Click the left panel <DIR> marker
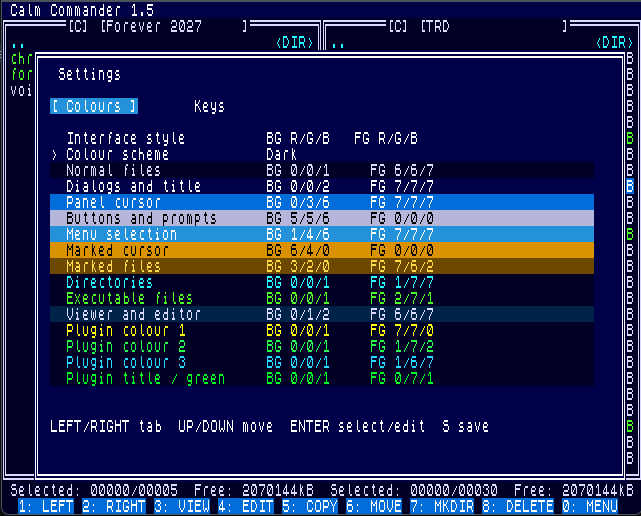 [294, 43]
